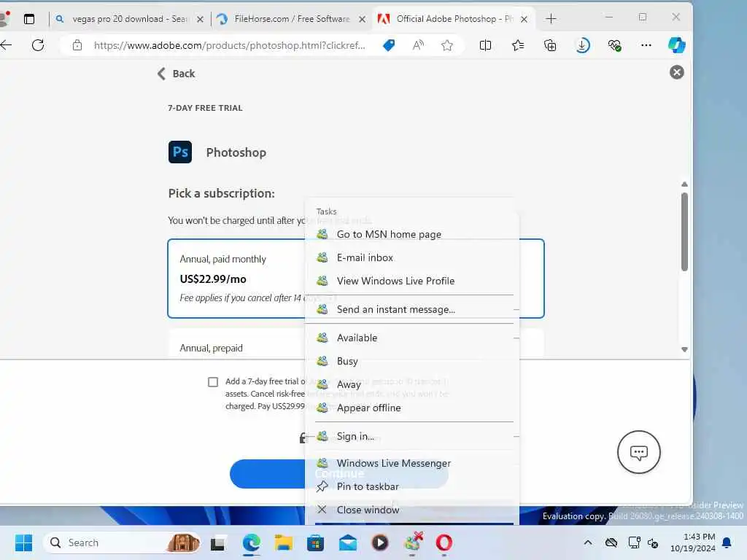This screenshot has width=747, height=560.
Task: Click Windows Live Messenger taskbar icon
Action: 413,542
